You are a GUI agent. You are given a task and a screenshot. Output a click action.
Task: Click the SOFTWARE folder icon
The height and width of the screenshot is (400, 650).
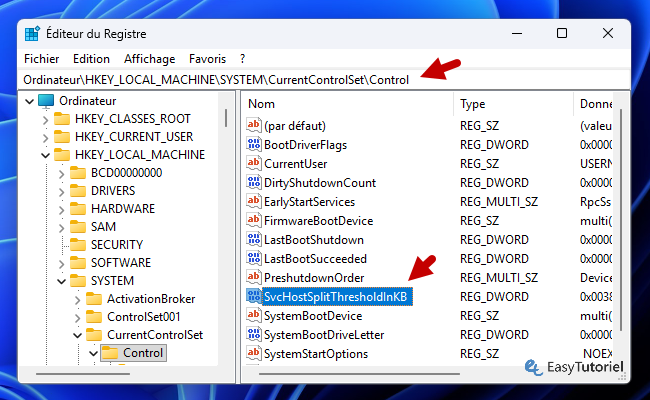point(78,263)
